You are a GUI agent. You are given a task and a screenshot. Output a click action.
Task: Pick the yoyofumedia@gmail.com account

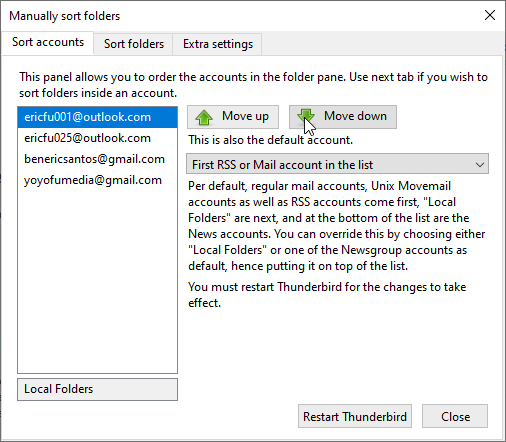point(97,180)
